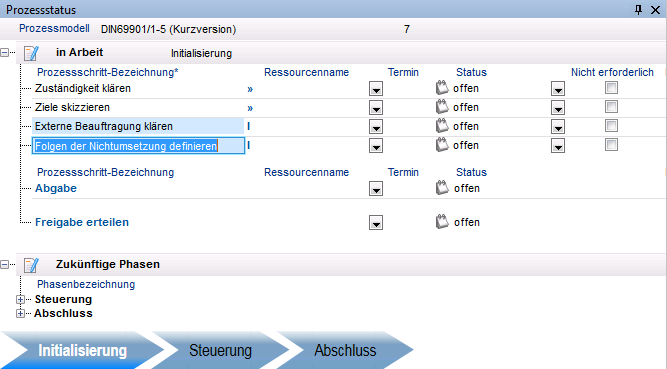This screenshot has width=667, height=369.
Task: Check Nicht erforderlich for Ziele skizzieren
Action: click(611, 106)
